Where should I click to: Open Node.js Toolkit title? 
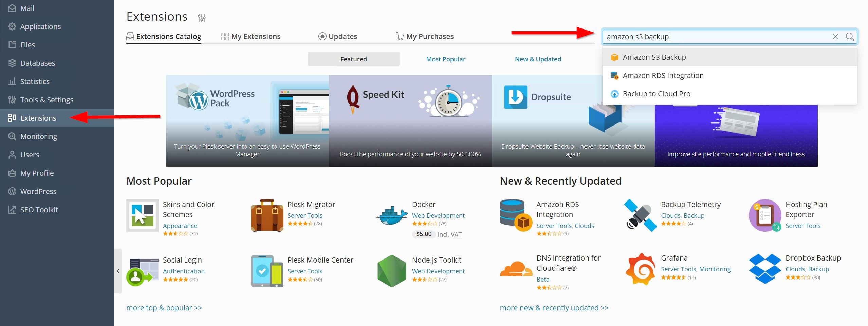pos(437,260)
